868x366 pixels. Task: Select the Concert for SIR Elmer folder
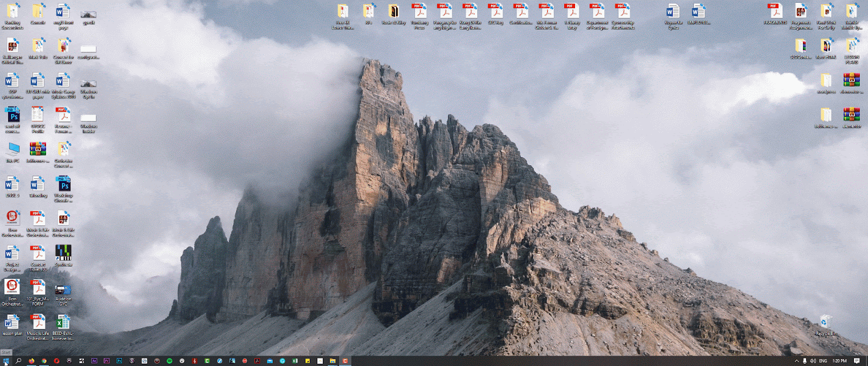pos(63,51)
